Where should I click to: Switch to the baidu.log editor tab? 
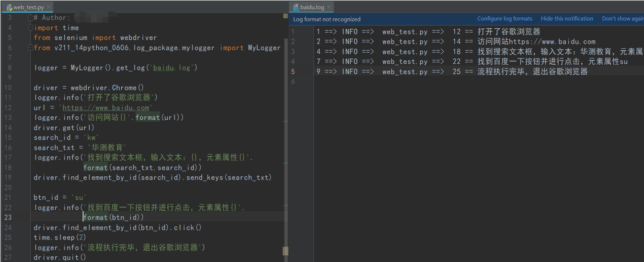[x=311, y=7]
